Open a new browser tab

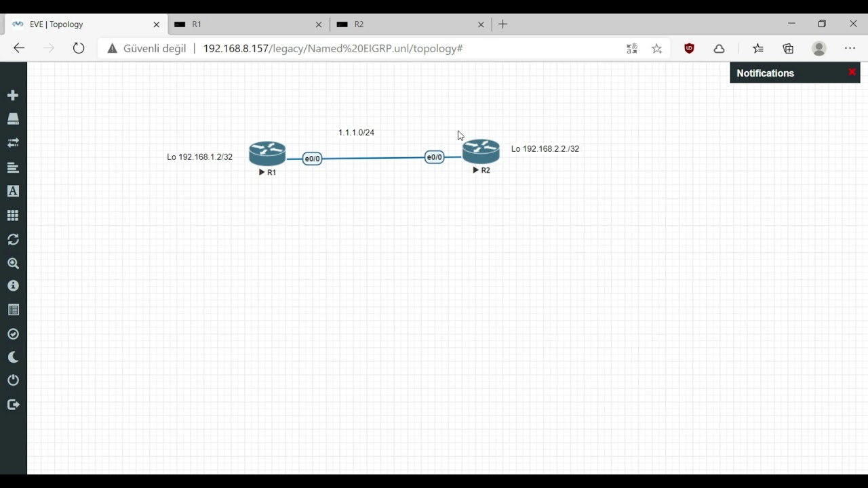(502, 24)
